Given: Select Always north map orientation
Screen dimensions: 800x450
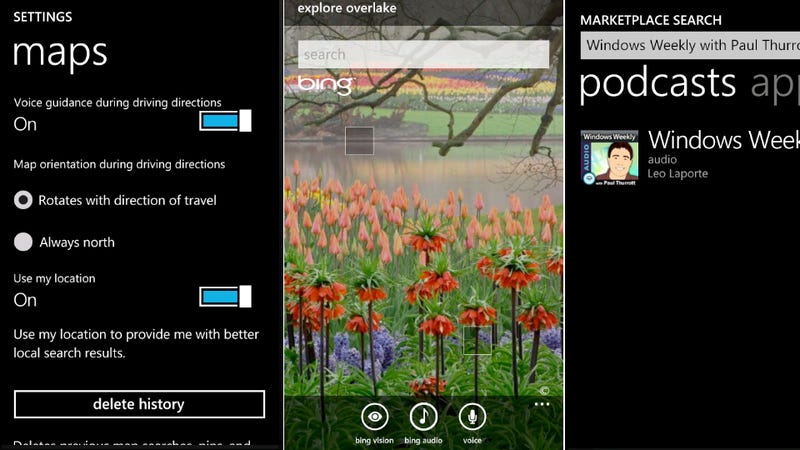Looking at the screenshot, I should 64,242.
